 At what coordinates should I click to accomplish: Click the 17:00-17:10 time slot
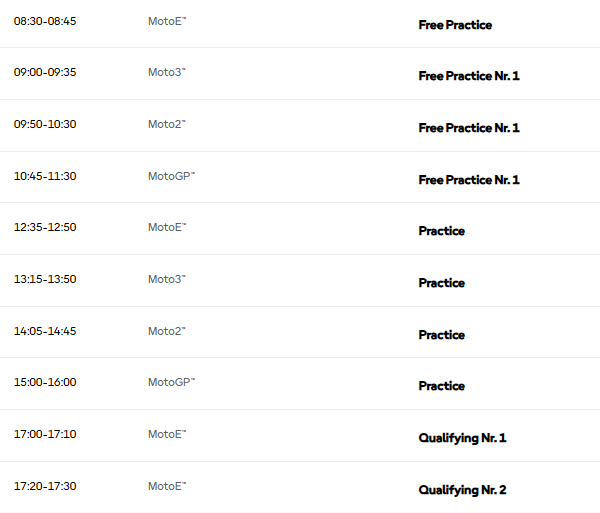click(x=45, y=434)
